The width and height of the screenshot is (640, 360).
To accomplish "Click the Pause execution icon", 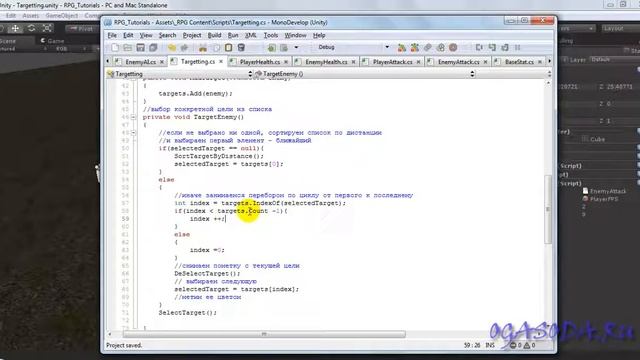I will pyautogui.click(x=518, y=48).
